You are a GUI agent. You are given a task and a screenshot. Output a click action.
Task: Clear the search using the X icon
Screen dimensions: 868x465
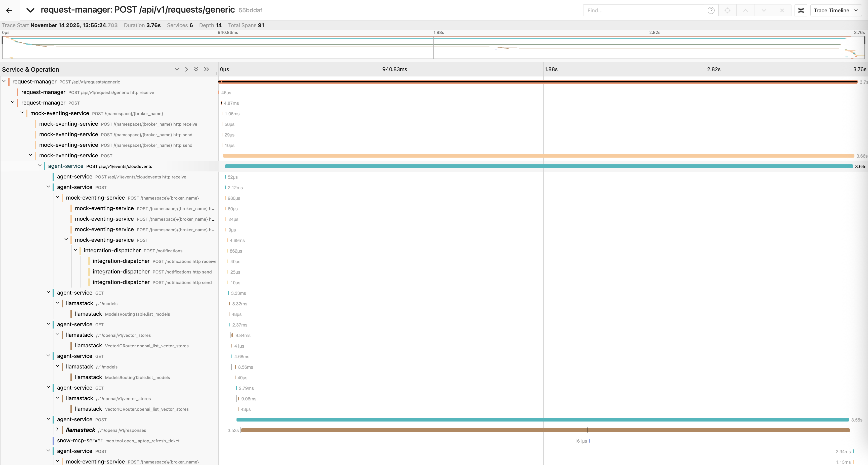(782, 10)
